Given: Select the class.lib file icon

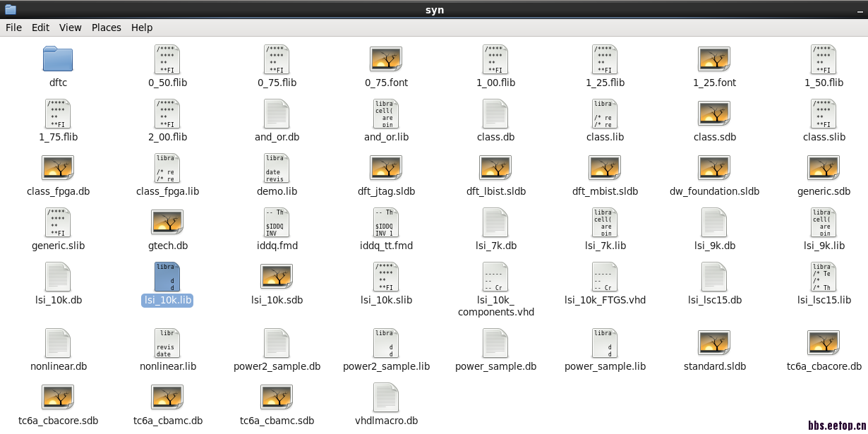Looking at the screenshot, I should pos(605,114).
